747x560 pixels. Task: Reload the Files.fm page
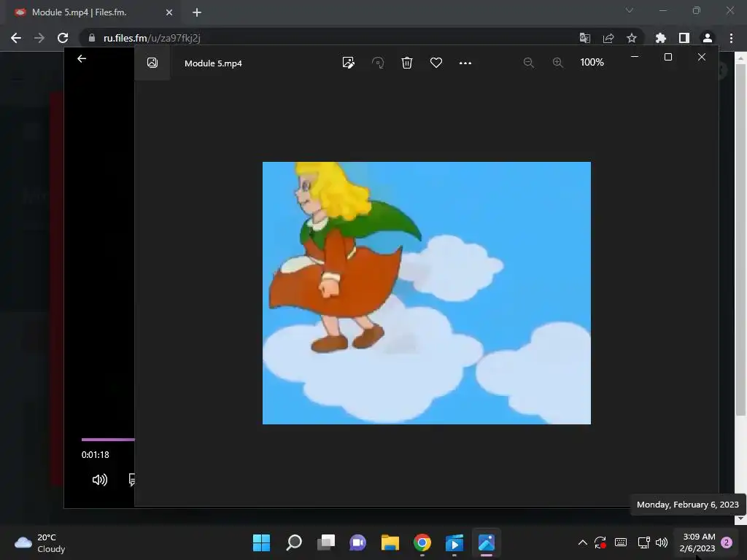tap(63, 38)
